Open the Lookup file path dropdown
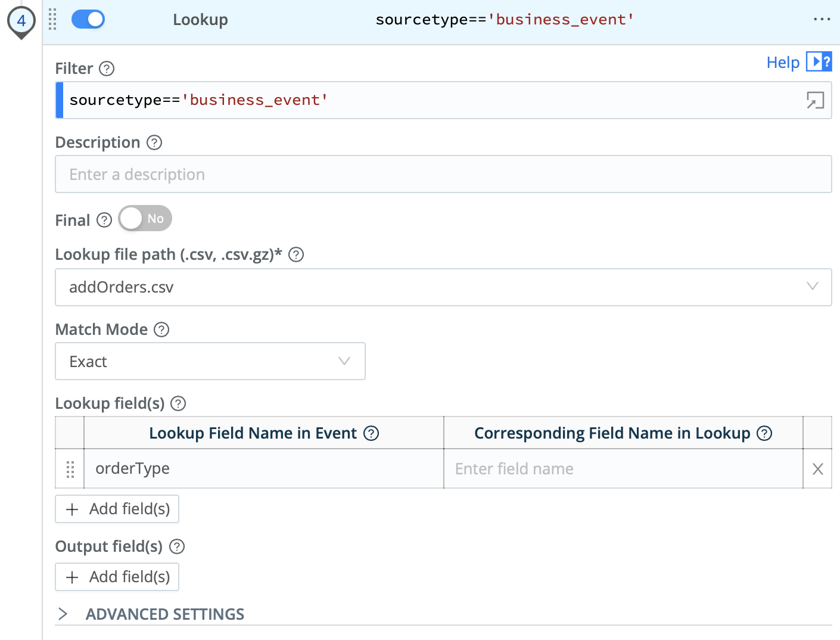 click(443, 287)
